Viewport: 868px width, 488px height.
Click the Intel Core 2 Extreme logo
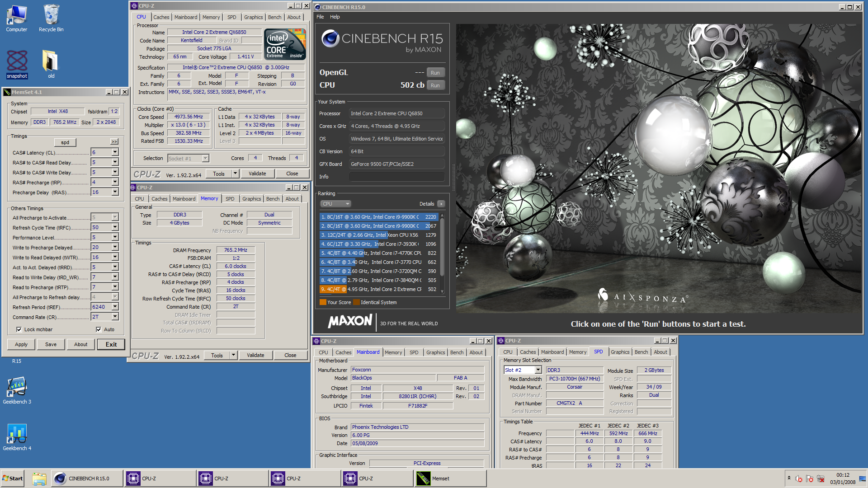[x=285, y=44]
